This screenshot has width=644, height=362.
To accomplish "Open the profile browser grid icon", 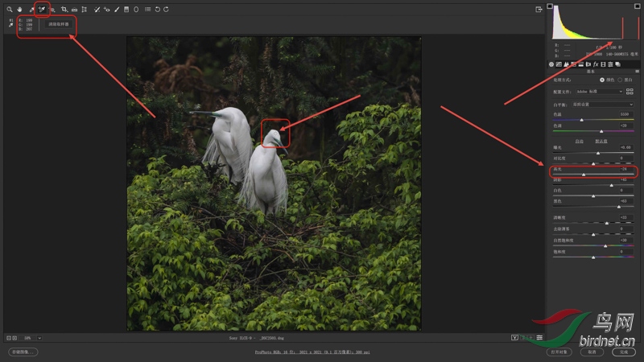I will click(x=630, y=92).
